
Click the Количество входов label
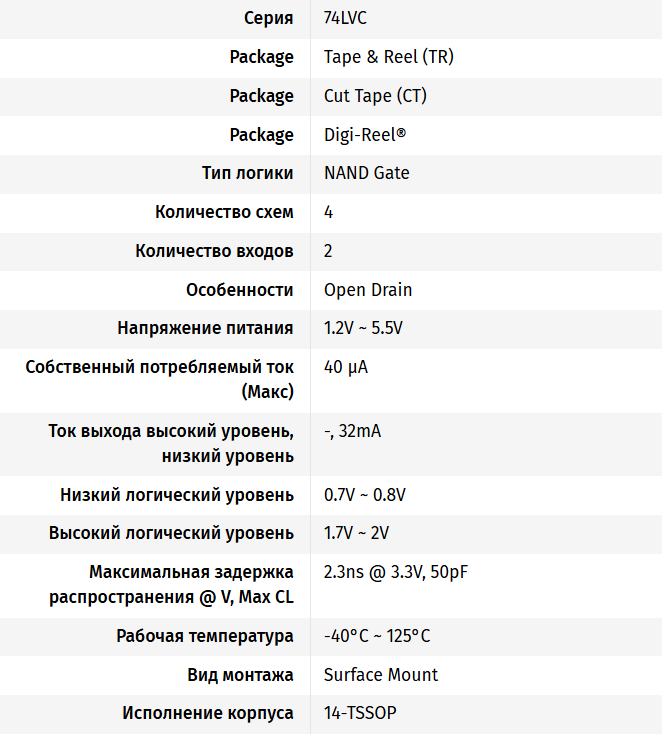214,251
